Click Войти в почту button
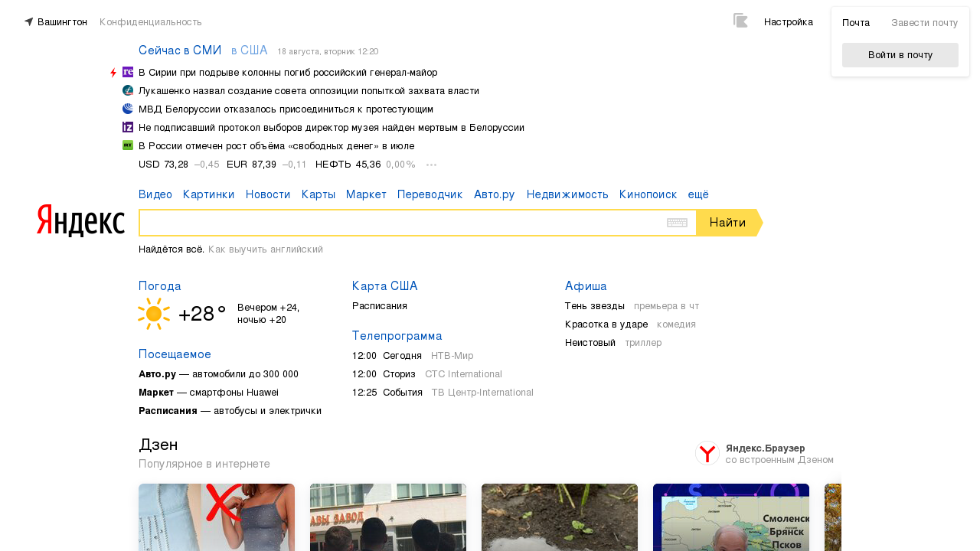 click(900, 55)
